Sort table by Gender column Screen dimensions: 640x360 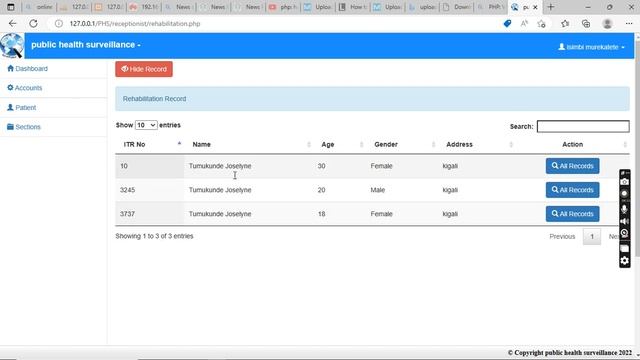tap(402, 144)
